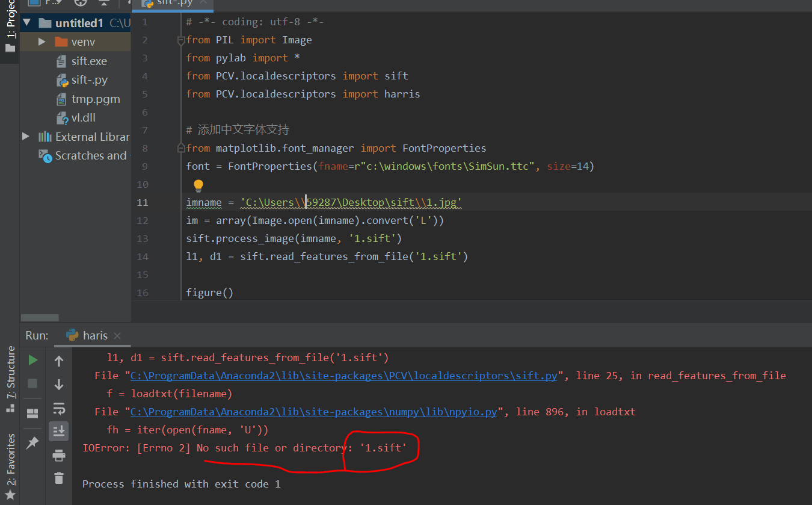Open the 7: Structure tool window tab
The image size is (812, 505).
coord(10,379)
